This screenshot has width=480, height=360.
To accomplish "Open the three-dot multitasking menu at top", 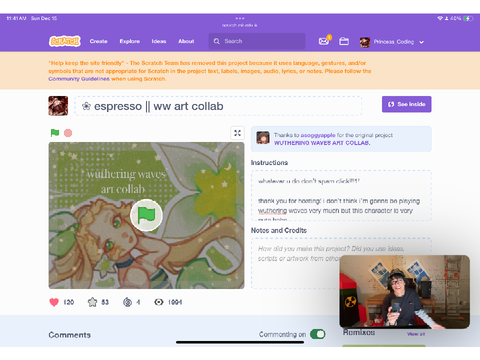I will point(240,18).
